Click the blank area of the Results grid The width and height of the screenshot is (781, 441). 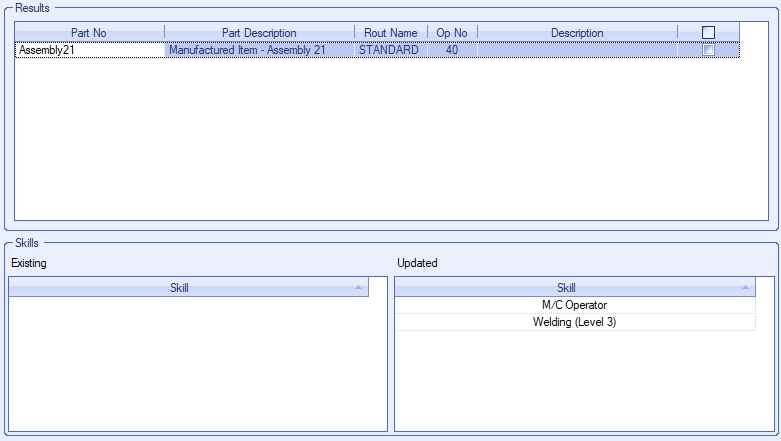[390, 140]
